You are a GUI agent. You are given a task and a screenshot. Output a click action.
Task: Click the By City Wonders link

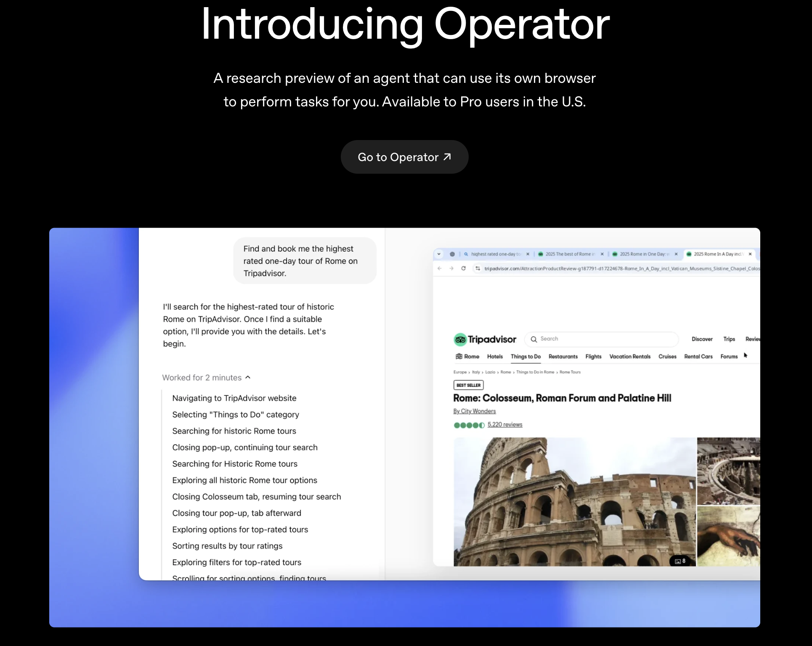click(474, 411)
